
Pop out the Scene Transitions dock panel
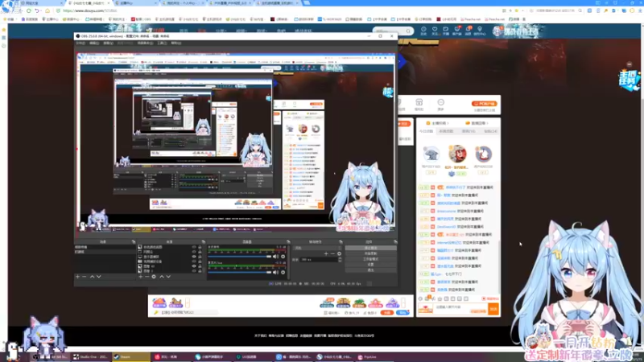coord(341,242)
